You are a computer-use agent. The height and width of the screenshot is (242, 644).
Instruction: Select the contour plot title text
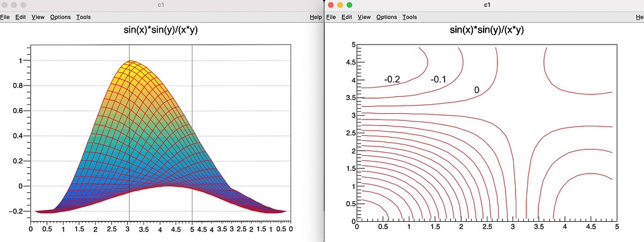(487, 30)
